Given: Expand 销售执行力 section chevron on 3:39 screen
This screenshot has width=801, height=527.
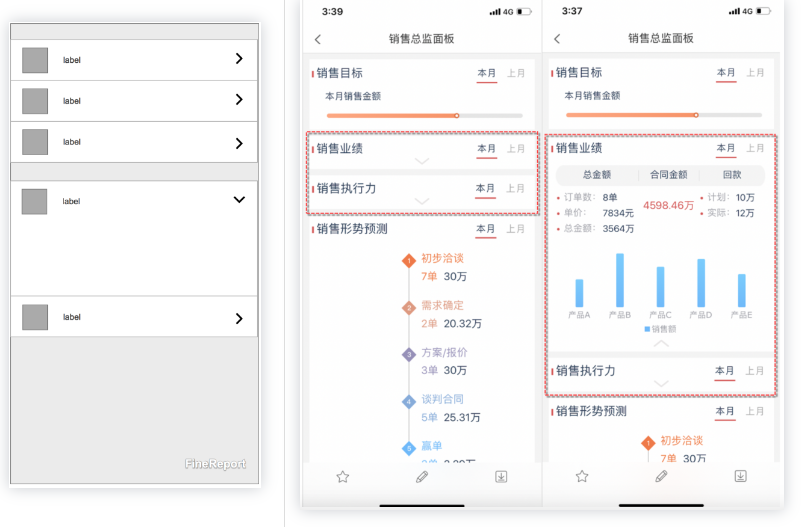Looking at the screenshot, I should (x=422, y=201).
